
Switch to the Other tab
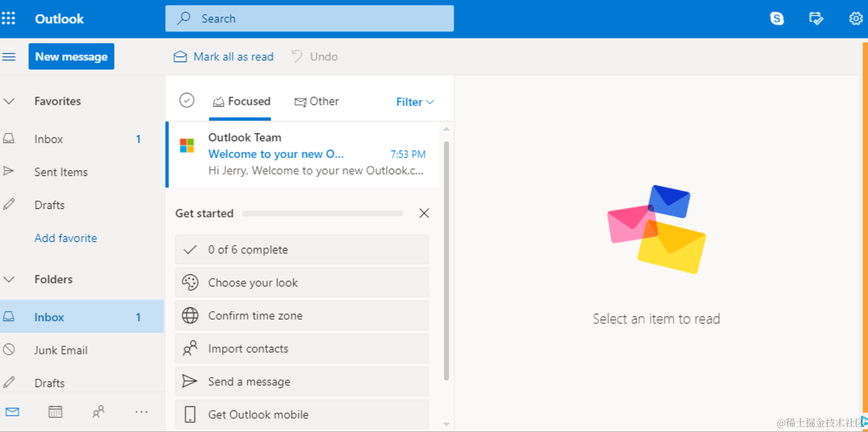316,101
